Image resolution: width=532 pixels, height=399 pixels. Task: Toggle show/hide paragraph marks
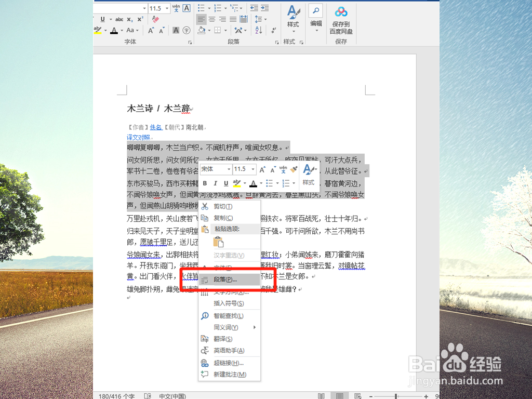[273, 30]
